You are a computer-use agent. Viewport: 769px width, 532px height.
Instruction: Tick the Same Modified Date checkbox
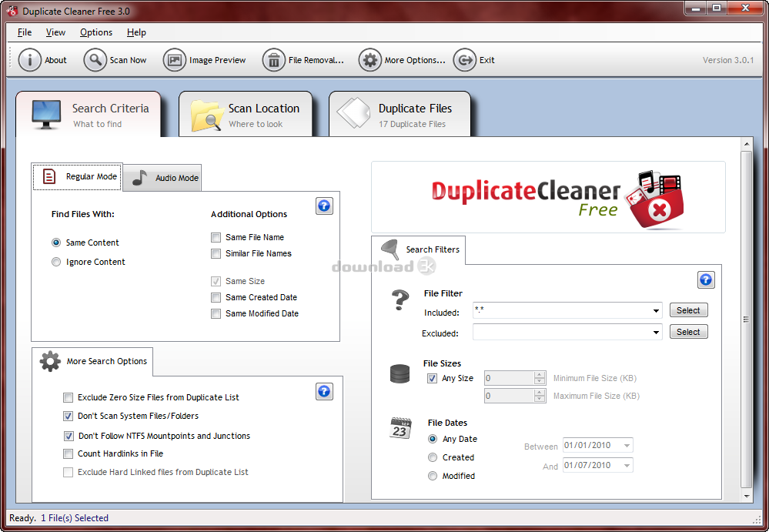click(216, 313)
